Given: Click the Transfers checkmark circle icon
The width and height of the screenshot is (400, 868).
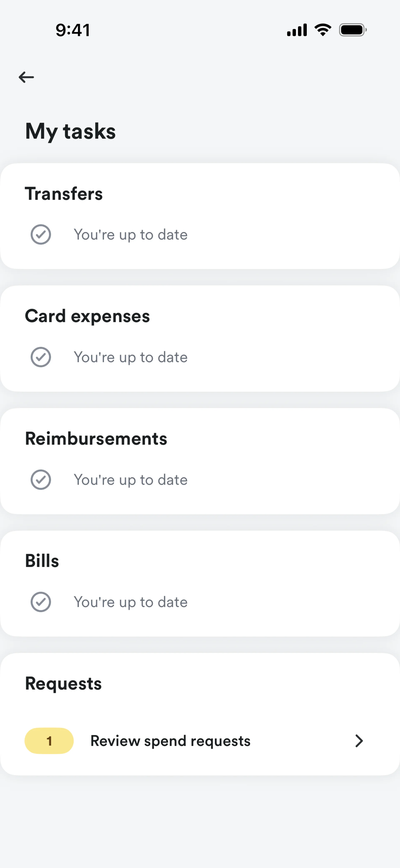Looking at the screenshot, I should 41,235.
